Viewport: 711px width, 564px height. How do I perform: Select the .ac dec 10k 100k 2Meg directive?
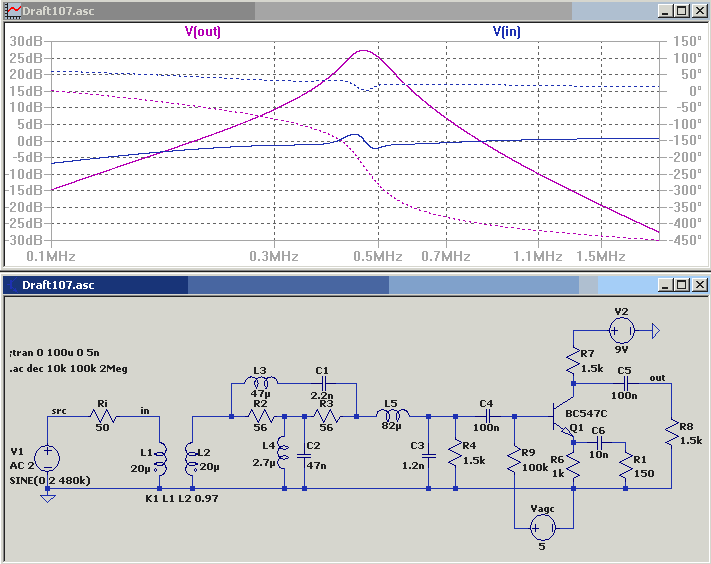point(68,369)
